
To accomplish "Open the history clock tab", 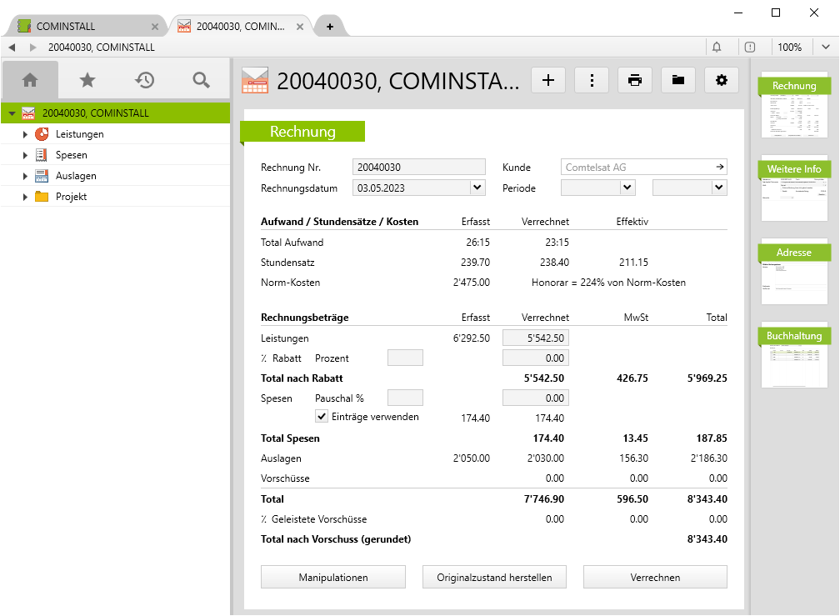I will tap(145, 80).
